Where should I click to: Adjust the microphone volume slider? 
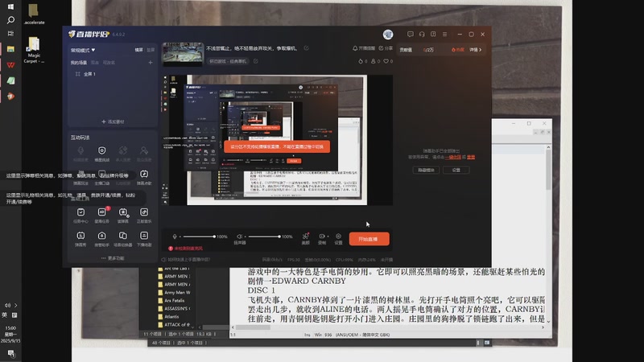(199, 237)
